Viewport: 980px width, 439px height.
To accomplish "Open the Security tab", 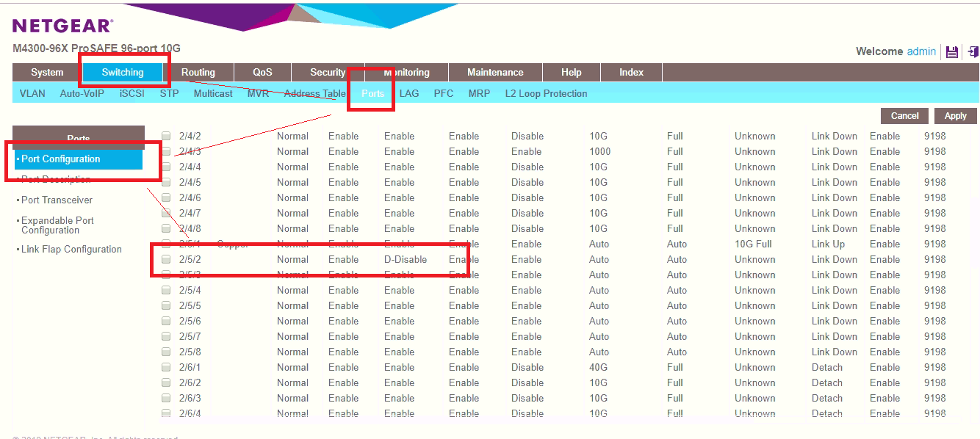I will [x=326, y=72].
